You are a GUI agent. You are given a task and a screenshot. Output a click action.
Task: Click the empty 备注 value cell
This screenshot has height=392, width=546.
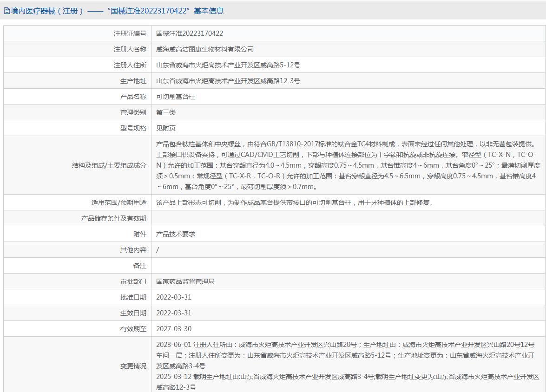(x=348, y=266)
